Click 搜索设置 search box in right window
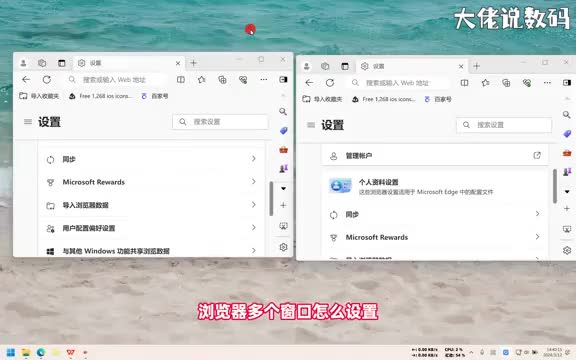This screenshot has width=576, height=360. point(504,125)
